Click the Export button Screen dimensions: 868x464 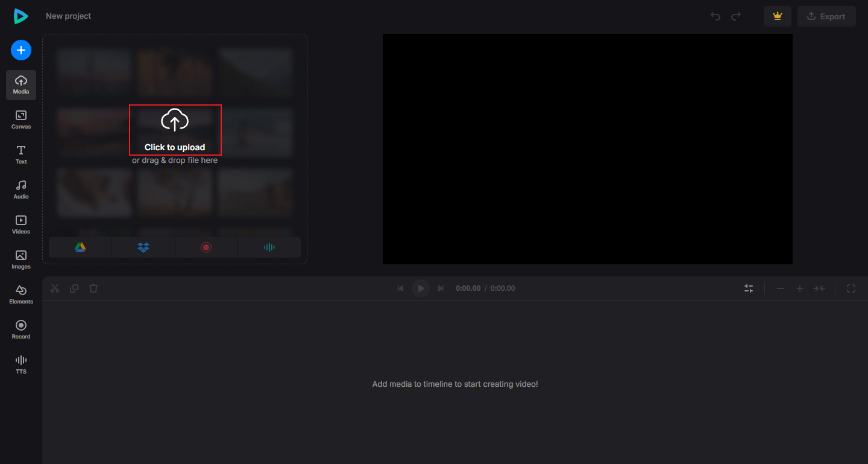(x=826, y=16)
